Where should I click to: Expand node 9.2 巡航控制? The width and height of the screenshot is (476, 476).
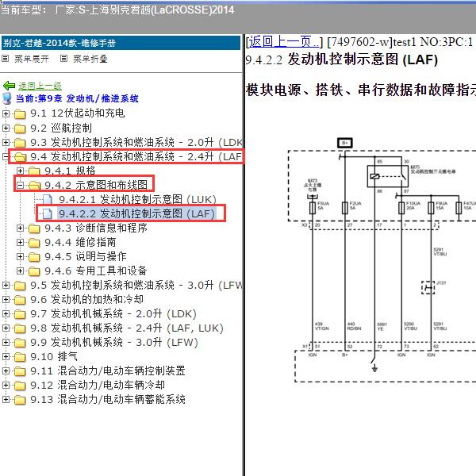point(6,128)
